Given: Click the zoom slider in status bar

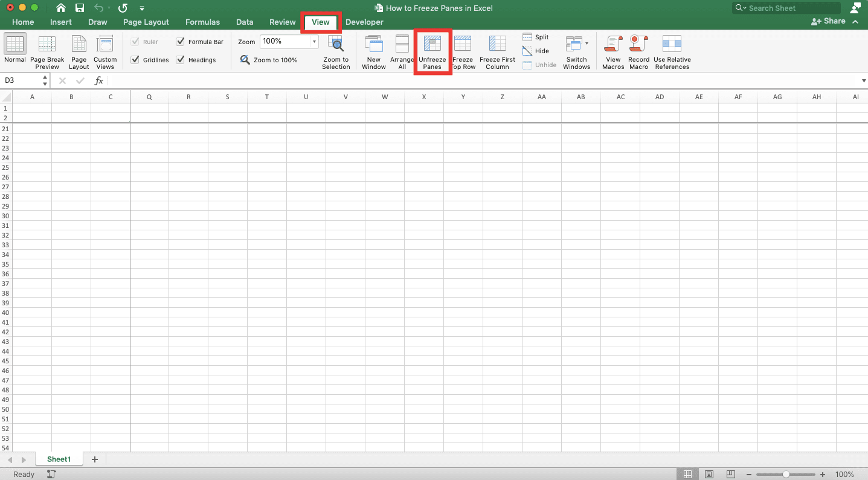Looking at the screenshot, I should tap(786, 475).
